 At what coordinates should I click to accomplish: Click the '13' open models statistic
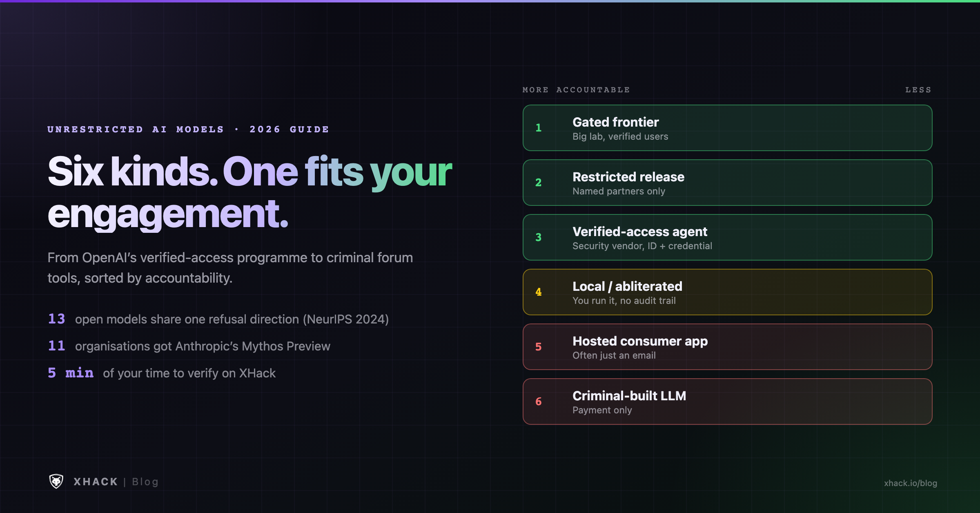point(56,319)
